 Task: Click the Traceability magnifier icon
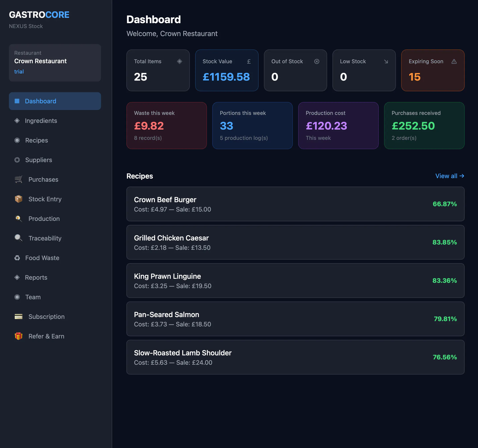coord(18,238)
